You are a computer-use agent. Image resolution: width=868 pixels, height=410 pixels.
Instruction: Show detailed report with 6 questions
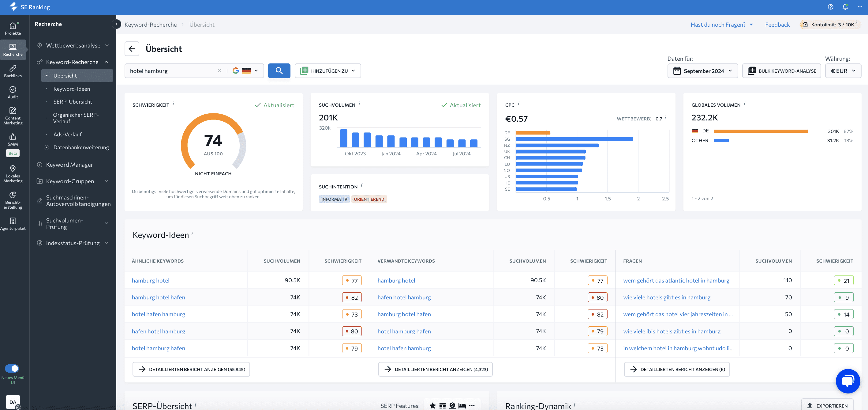coord(677,369)
